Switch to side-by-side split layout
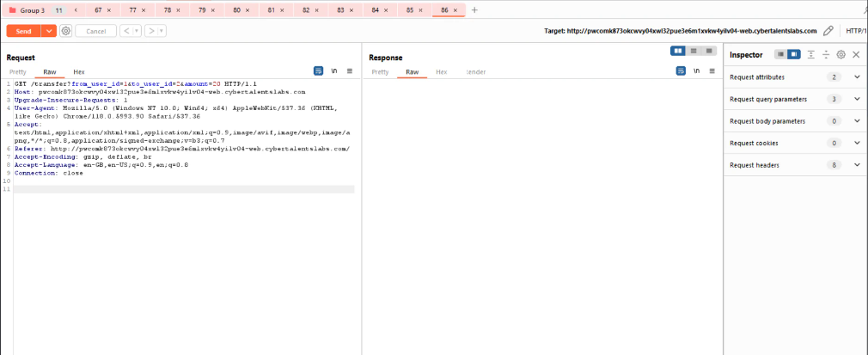Screen dimensions: 868x355 click(x=679, y=52)
